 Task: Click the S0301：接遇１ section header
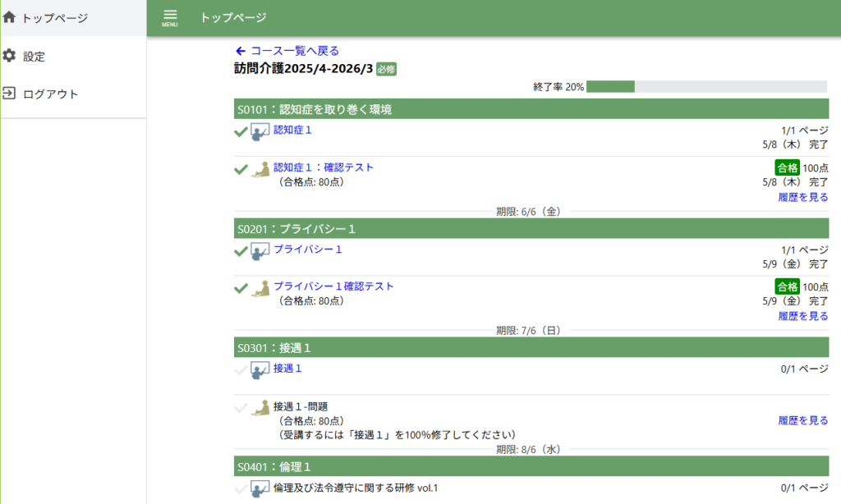[x=531, y=347]
